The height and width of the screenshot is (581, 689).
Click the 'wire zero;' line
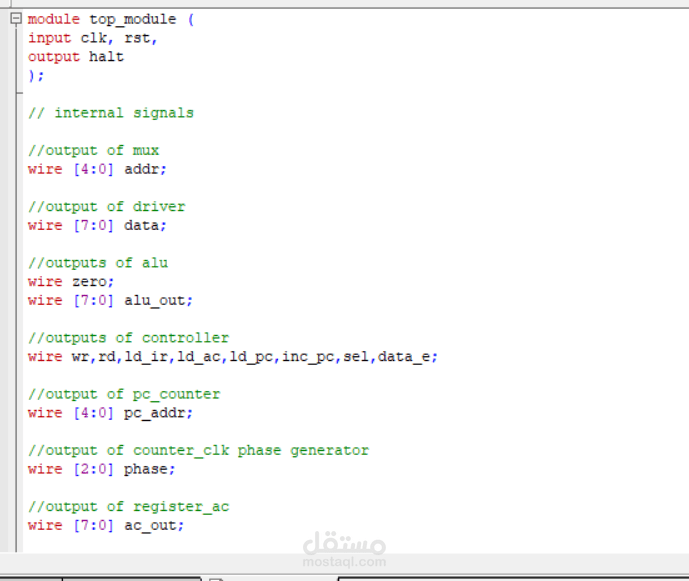[71, 281]
